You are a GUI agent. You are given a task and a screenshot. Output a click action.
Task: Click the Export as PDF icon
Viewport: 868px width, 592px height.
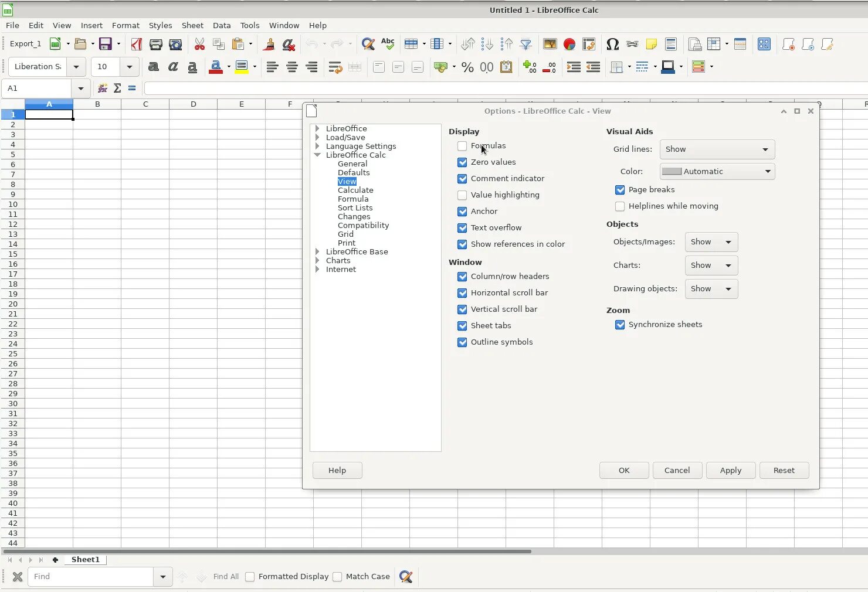137,44
